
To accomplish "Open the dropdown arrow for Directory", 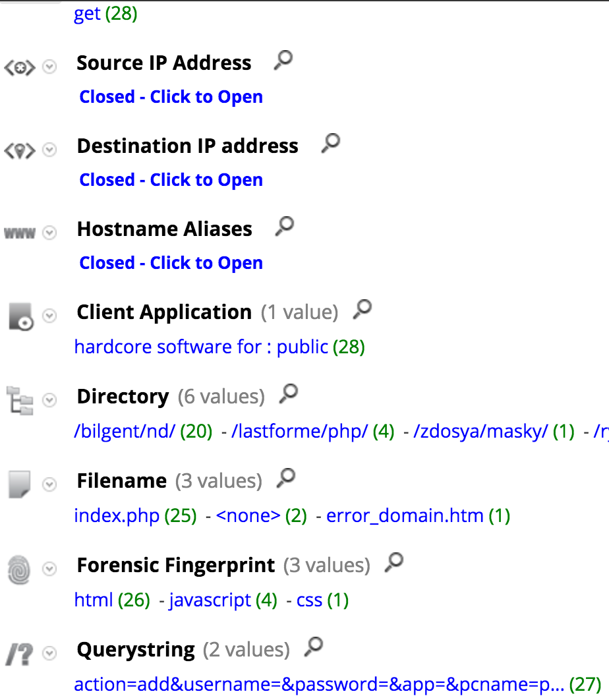I will (49, 400).
